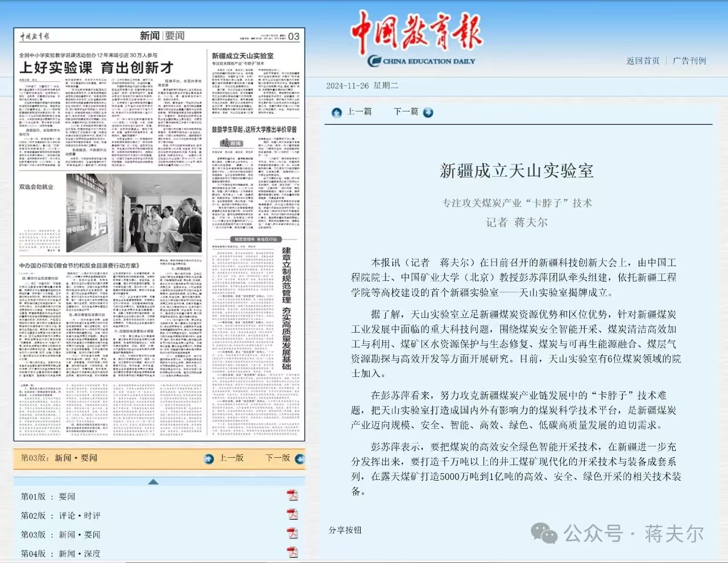Click the 分享按钮 share label
This screenshot has width=728, height=563.
tap(345, 530)
